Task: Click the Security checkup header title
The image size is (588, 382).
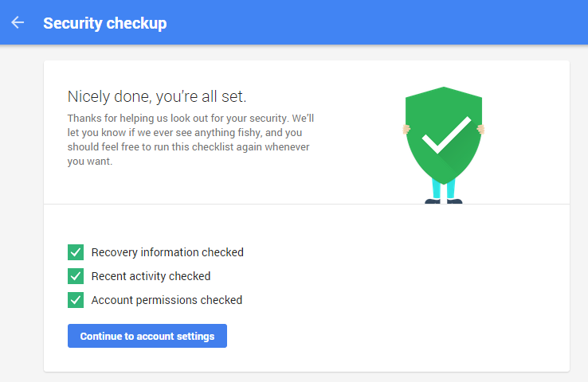Action: coord(105,23)
